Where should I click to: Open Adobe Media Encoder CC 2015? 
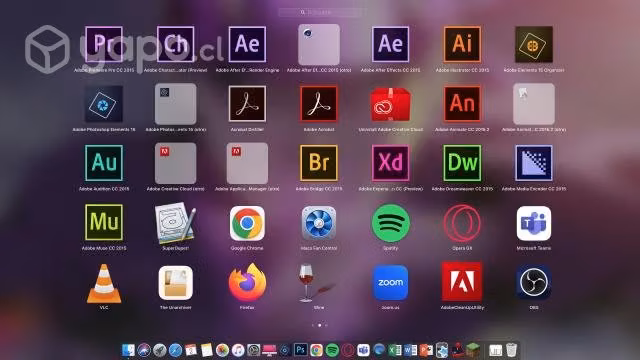coord(534,163)
